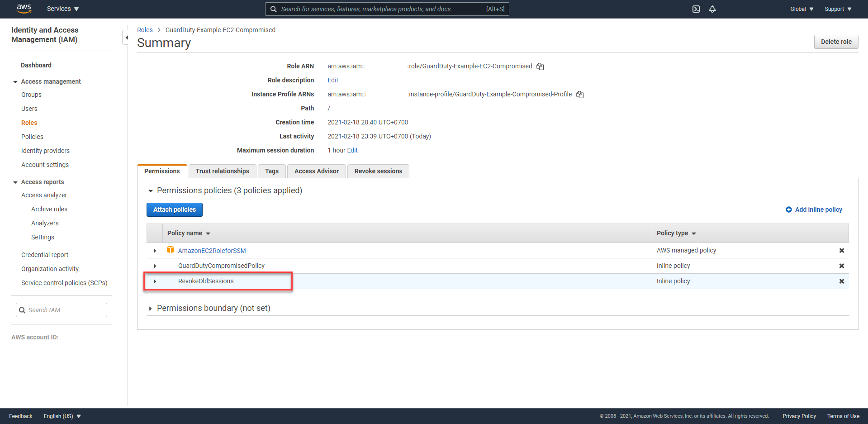Click the AmazonEC2RoleforSSM policy cube icon
Image resolution: width=868 pixels, height=424 pixels.
[x=171, y=250]
